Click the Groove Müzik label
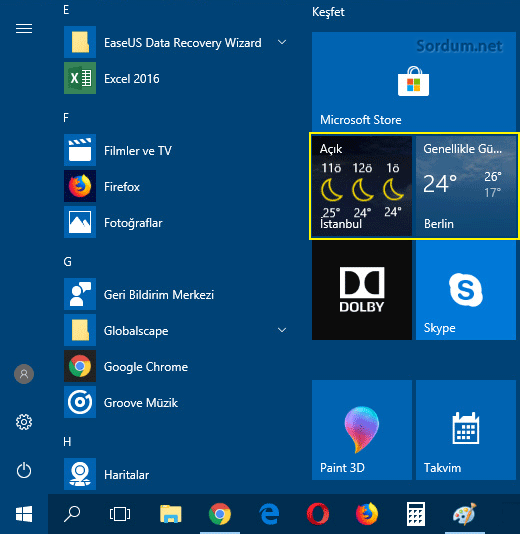 tap(141, 403)
